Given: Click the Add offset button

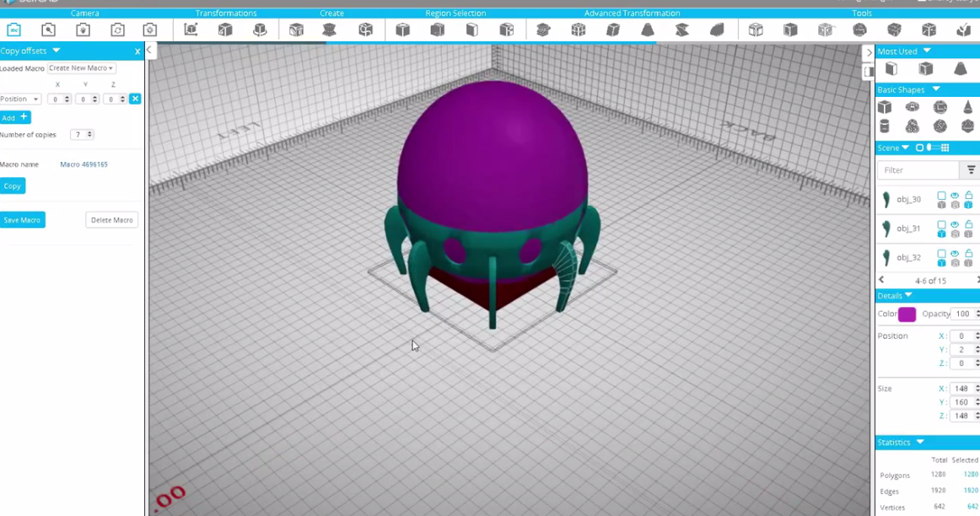Looking at the screenshot, I should coord(15,117).
